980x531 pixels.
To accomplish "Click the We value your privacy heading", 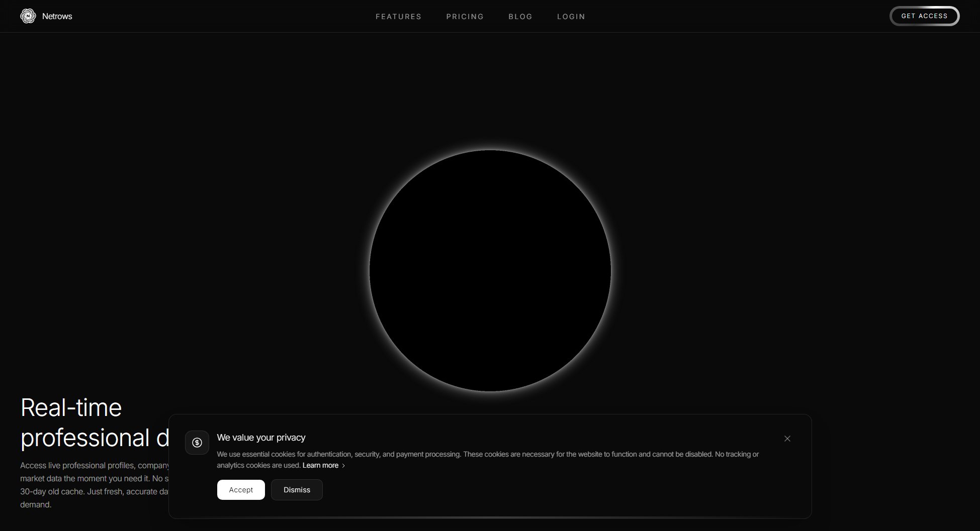I will 260,437.
